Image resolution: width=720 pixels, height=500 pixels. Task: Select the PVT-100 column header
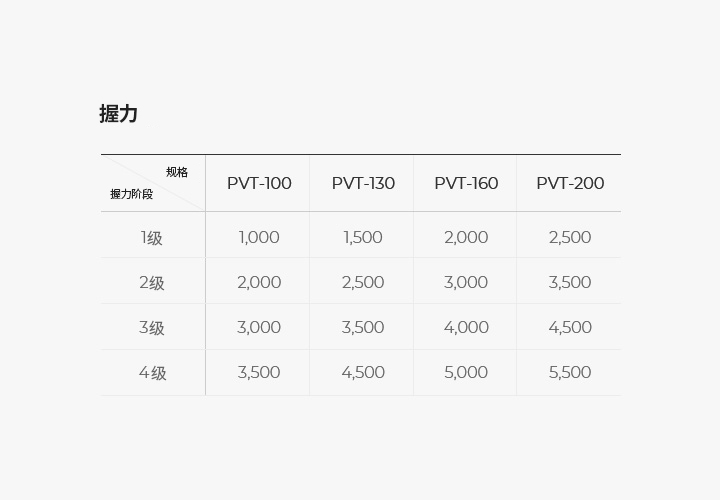click(x=259, y=183)
